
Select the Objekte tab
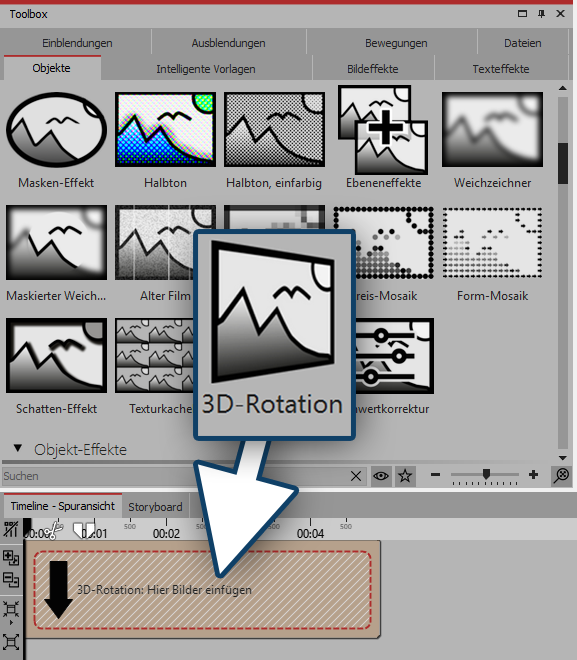point(51,68)
